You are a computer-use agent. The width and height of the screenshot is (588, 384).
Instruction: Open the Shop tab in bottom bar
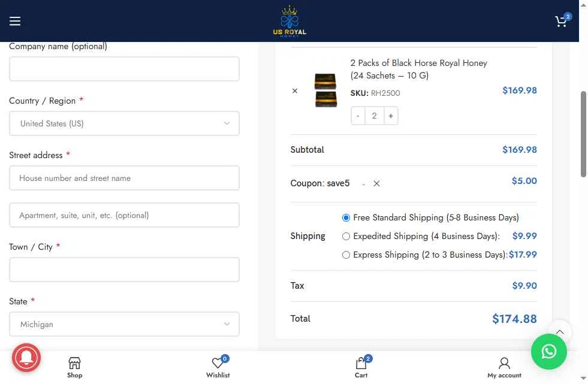tap(75, 367)
